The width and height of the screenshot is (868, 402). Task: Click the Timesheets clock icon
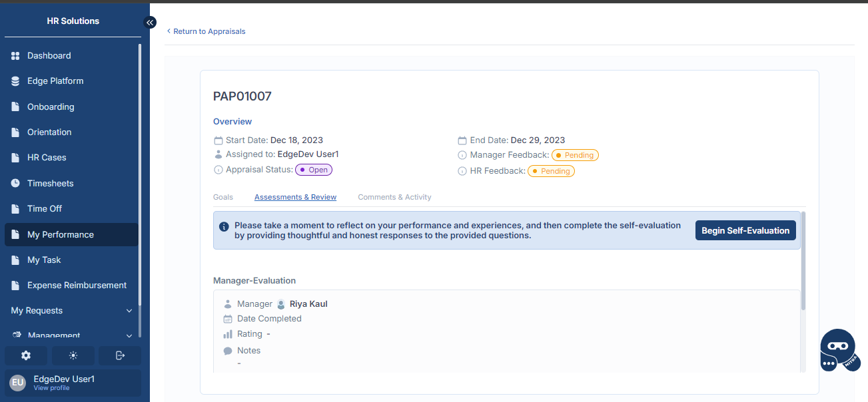15,183
